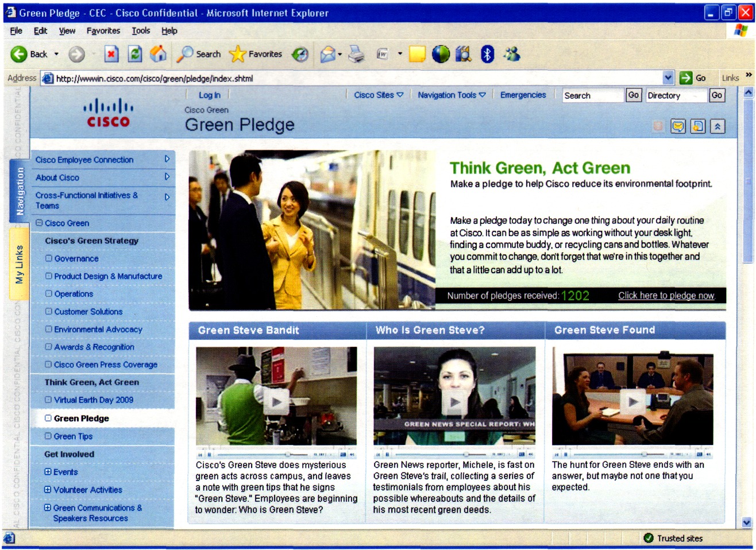The width and height of the screenshot is (756, 550).
Task: Open the Favorites menu in menu bar
Action: click(103, 31)
